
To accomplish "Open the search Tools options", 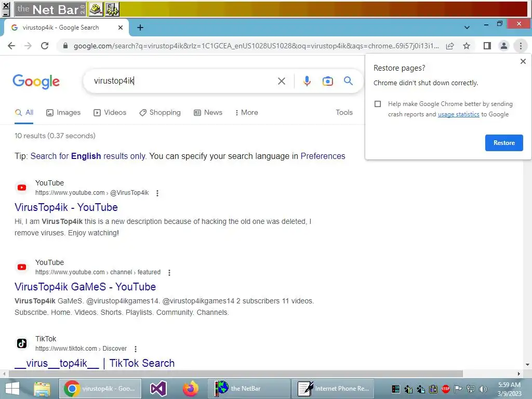I will click(344, 112).
